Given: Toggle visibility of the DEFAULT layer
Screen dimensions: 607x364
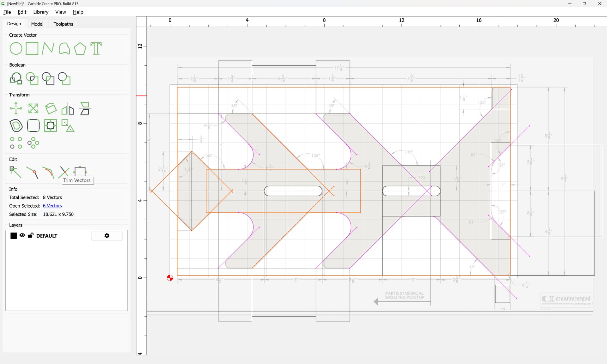Looking at the screenshot, I should tap(22, 235).
